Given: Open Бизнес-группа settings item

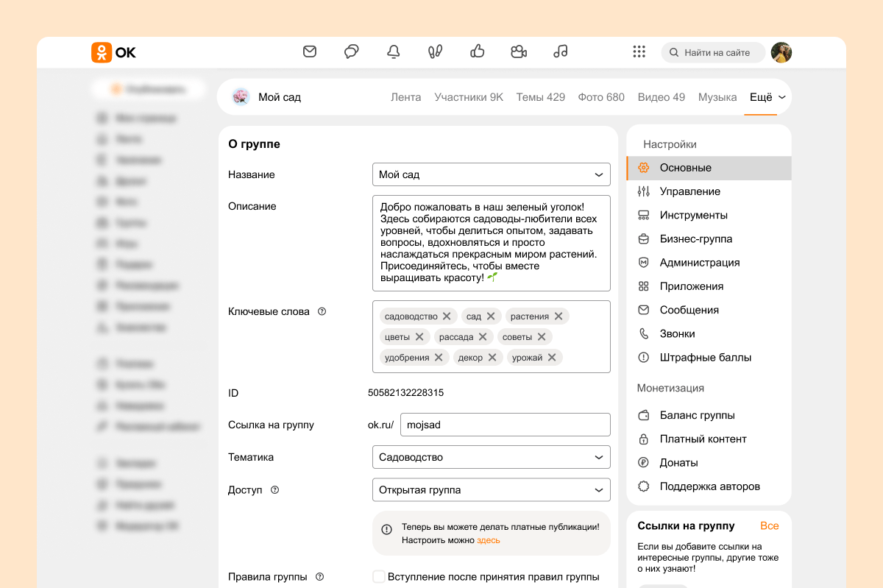Looking at the screenshot, I should coord(709,238).
